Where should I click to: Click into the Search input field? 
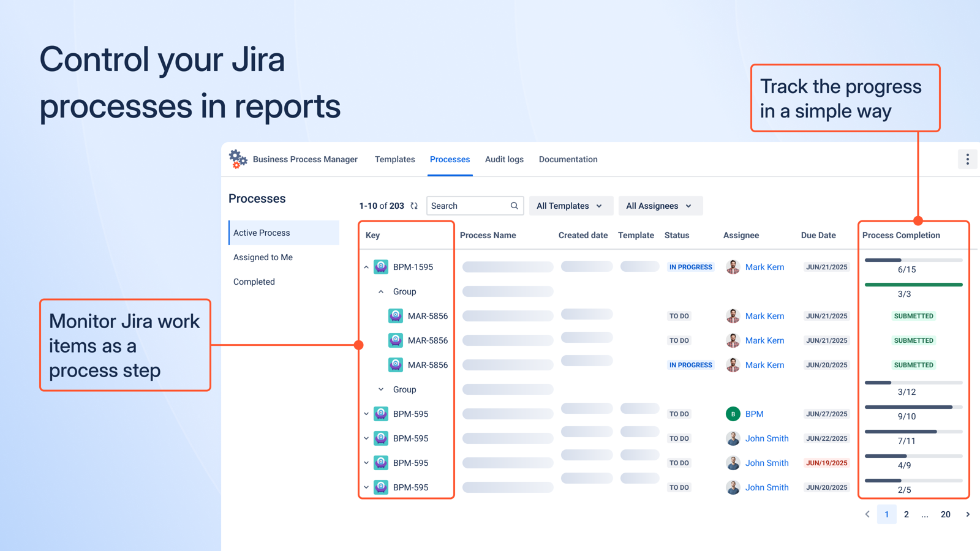tap(469, 206)
